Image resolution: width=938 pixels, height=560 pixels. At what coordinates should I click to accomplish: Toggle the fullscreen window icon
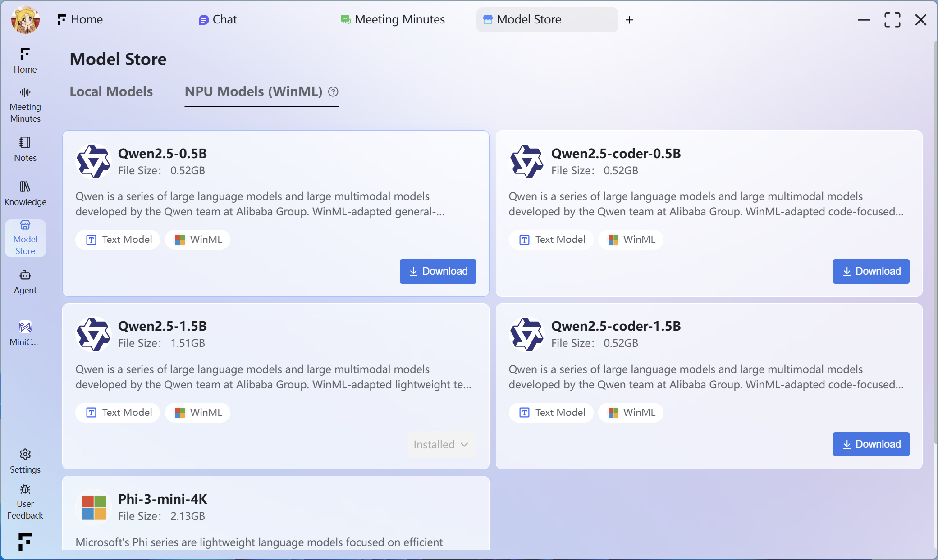click(892, 20)
